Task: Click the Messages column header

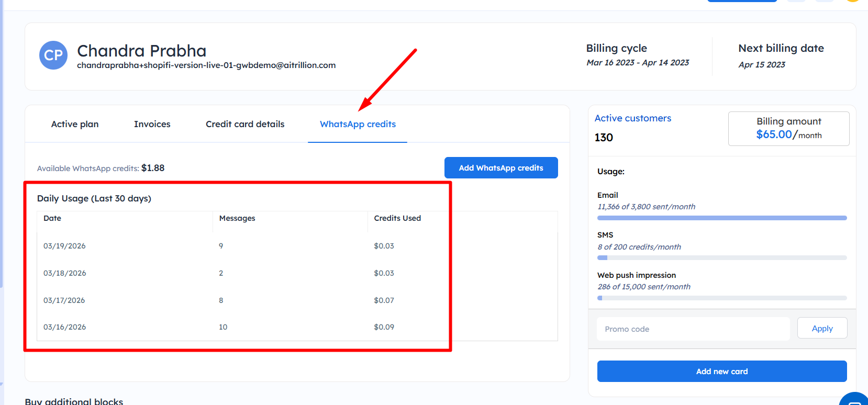Action: click(x=237, y=218)
